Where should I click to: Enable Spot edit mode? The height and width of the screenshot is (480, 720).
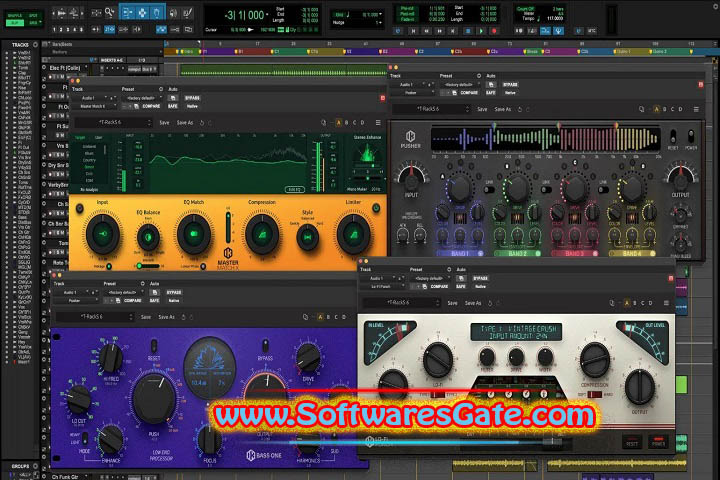[33, 15]
